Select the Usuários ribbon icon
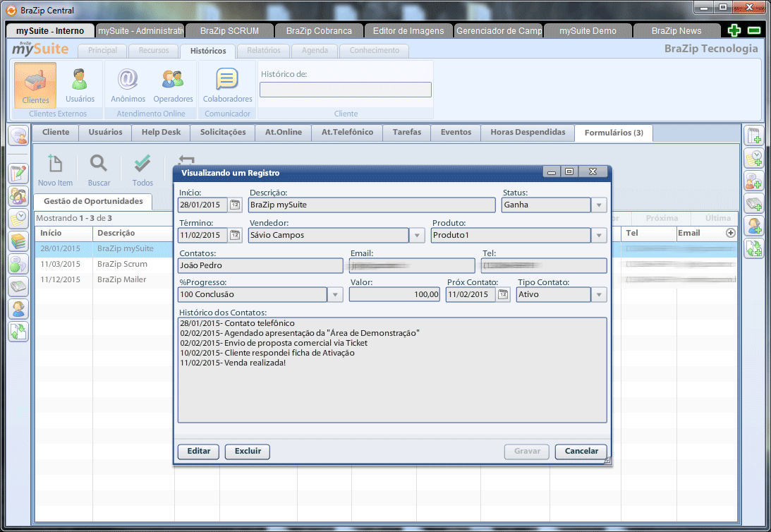The image size is (771, 532). coord(80,85)
